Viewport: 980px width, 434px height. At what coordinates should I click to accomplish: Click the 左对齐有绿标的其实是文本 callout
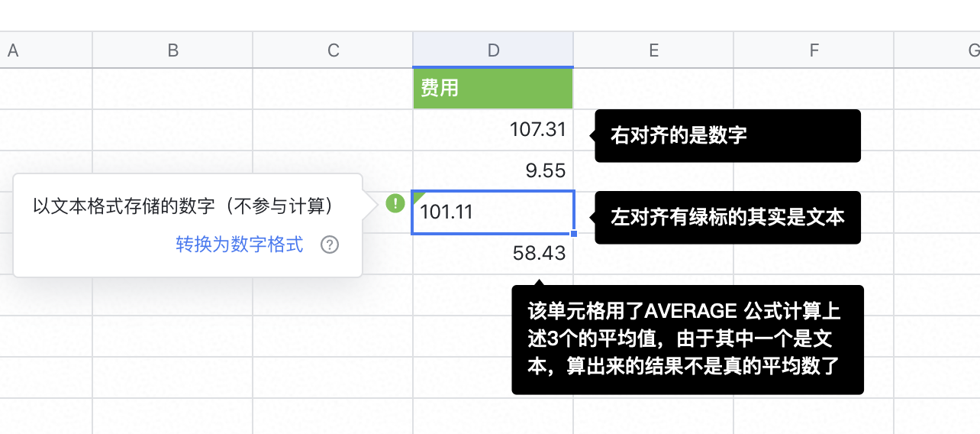727,218
